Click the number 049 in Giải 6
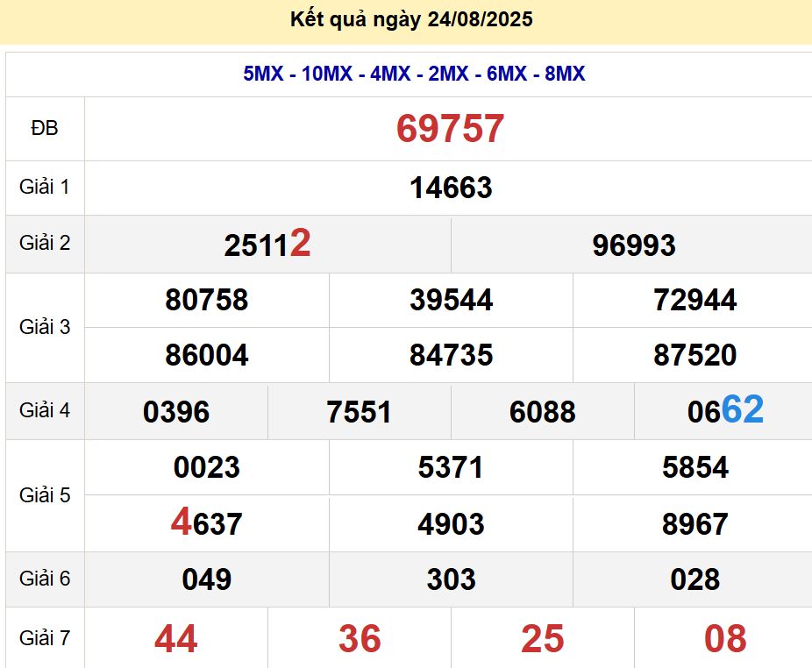The height and width of the screenshot is (668, 812). pyautogui.click(x=207, y=579)
